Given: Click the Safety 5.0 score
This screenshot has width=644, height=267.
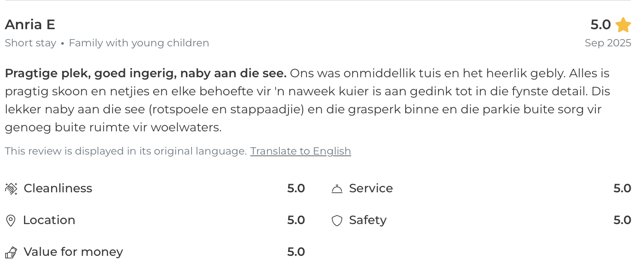Looking at the screenshot, I should [x=622, y=220].
